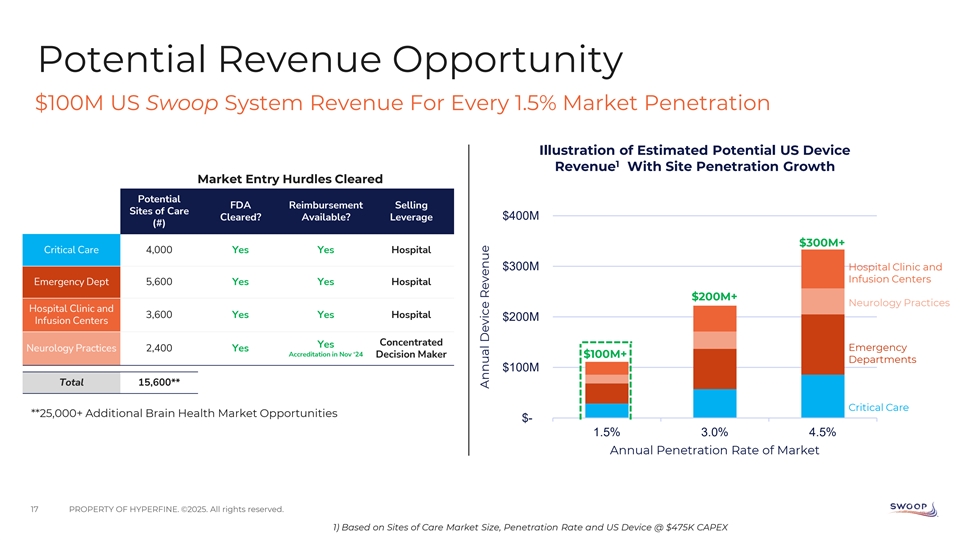Click the Swoop logo in the footer
960x540 pixels.
911,509
